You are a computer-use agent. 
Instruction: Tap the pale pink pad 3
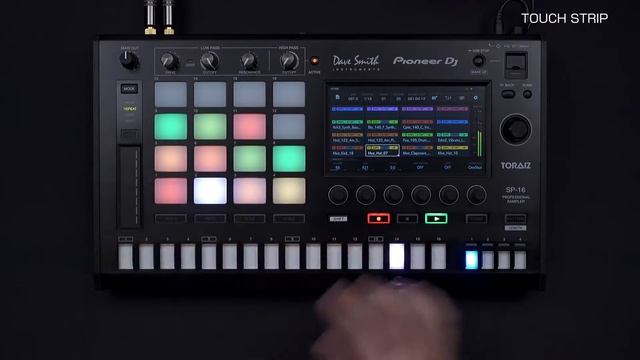249,191
